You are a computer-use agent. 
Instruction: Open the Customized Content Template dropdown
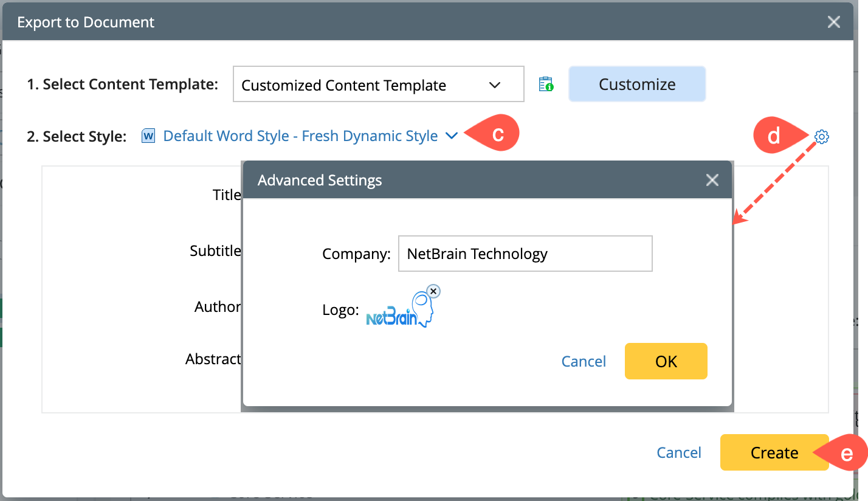378,85
